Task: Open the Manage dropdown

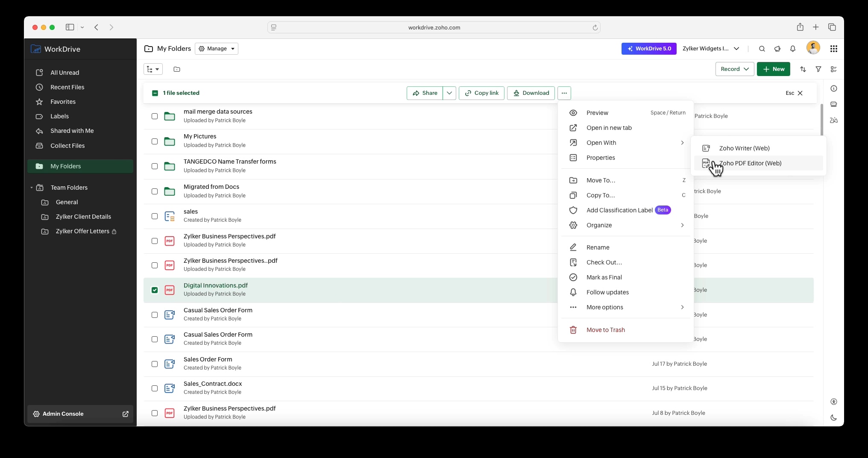Action: coord(216,49)
